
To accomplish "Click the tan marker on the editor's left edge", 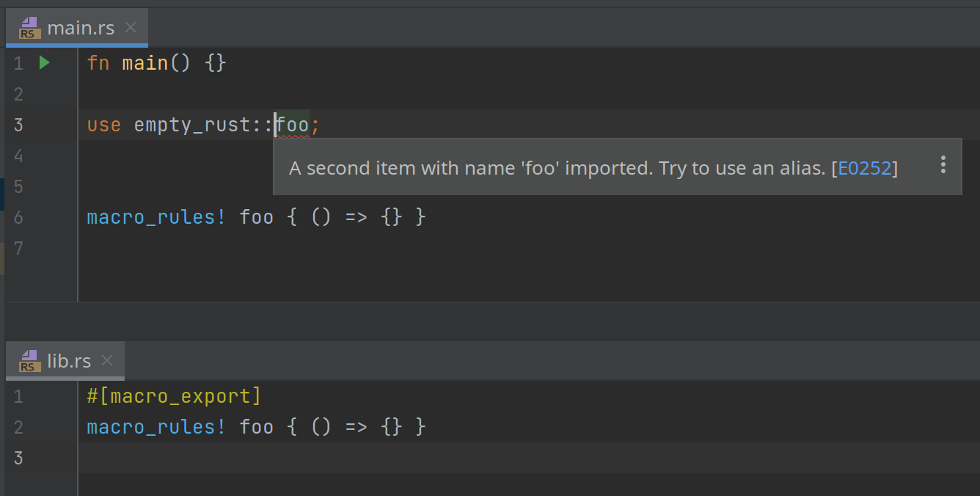I will (2, 258).
